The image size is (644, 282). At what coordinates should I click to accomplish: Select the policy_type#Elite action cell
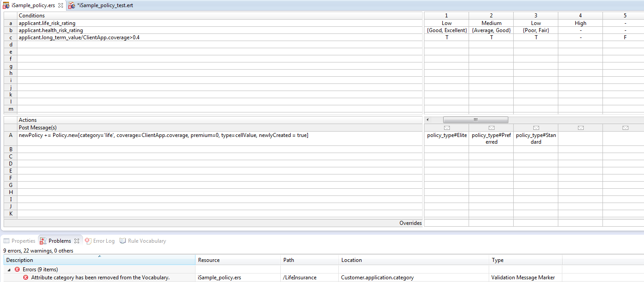[x=447, y=135]
